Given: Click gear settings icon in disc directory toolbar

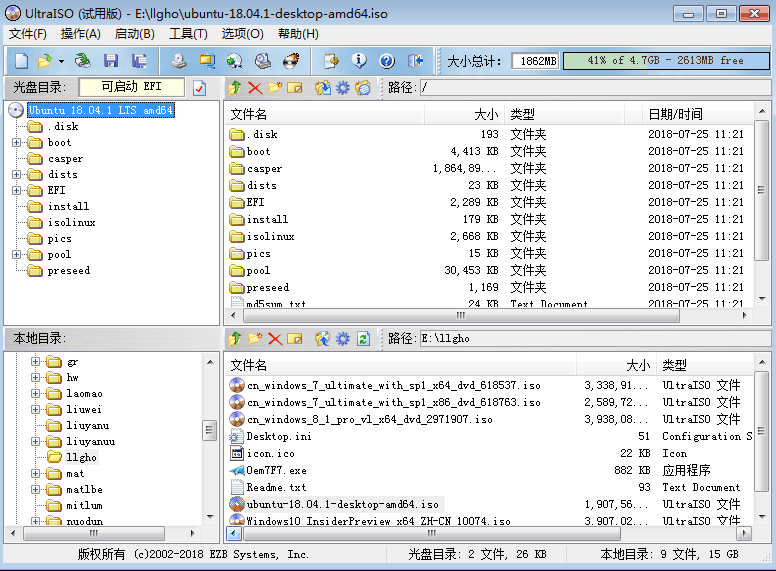Looking at the screenshot, I should [342, 88].
